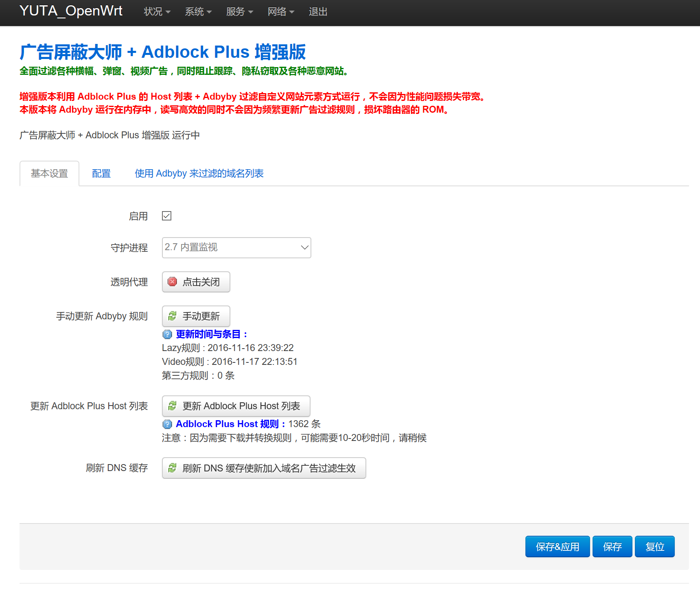Click the refresh icon on 更新 Adblock Plus Host 列表 button

[172, 406]
